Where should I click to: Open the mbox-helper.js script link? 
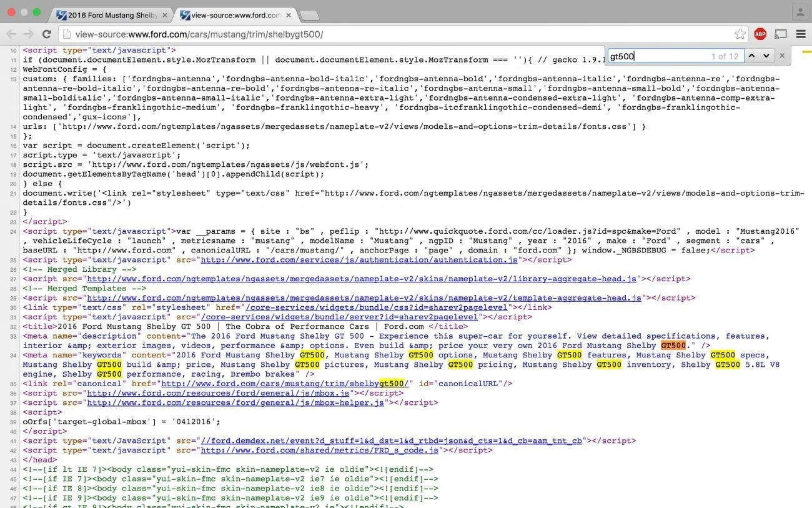(x=235, y=402)
